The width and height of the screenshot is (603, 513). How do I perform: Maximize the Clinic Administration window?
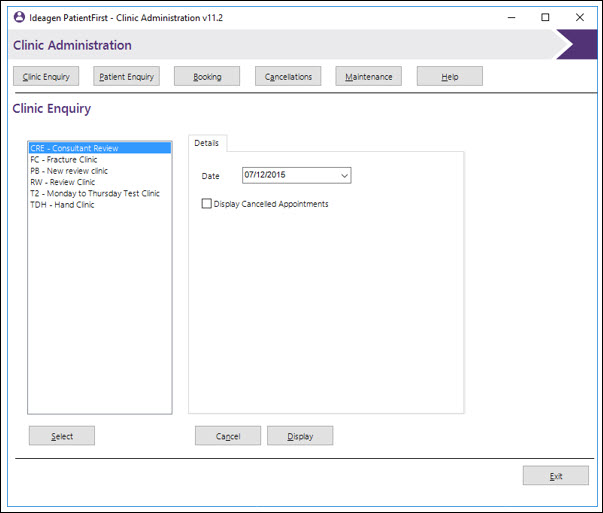tap(545, 17)
